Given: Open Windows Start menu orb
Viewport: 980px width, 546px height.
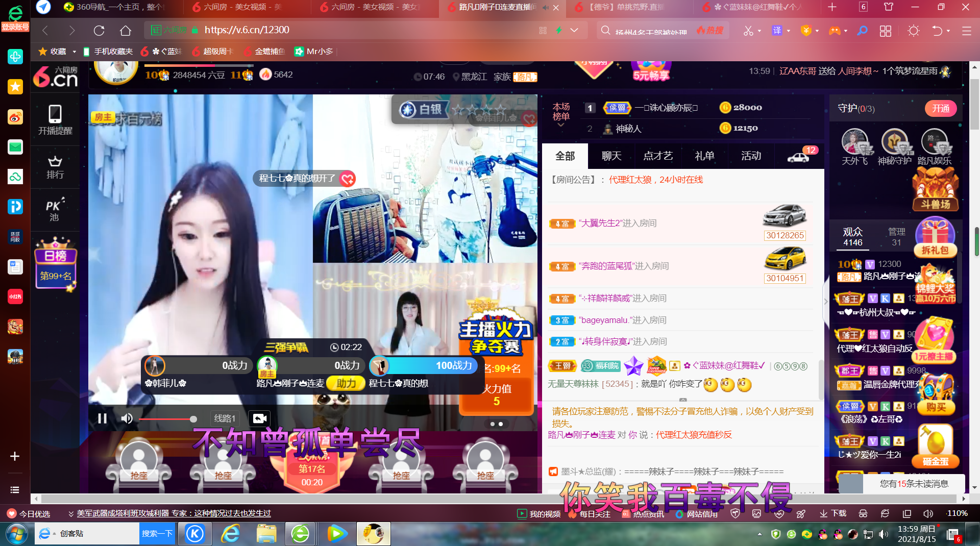Looking at the screenshot, I should 16,534.
